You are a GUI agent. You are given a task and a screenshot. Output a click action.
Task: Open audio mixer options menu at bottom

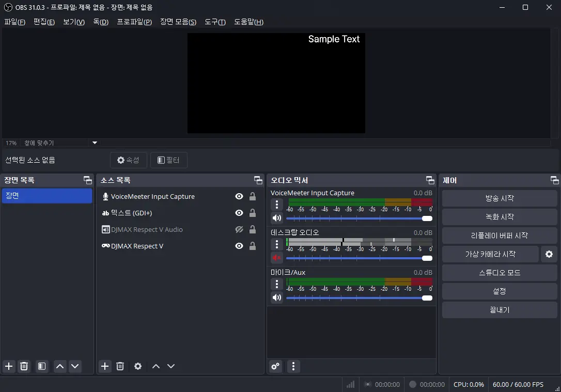pos(293,366)
